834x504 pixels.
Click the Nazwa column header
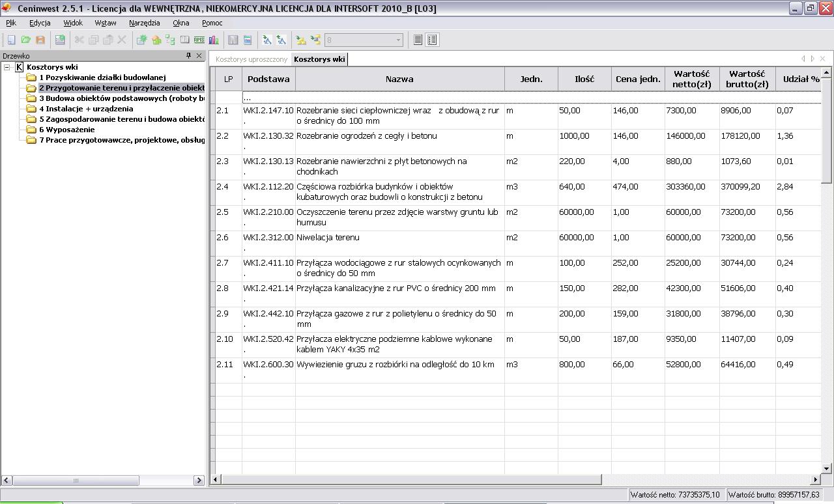399,79
